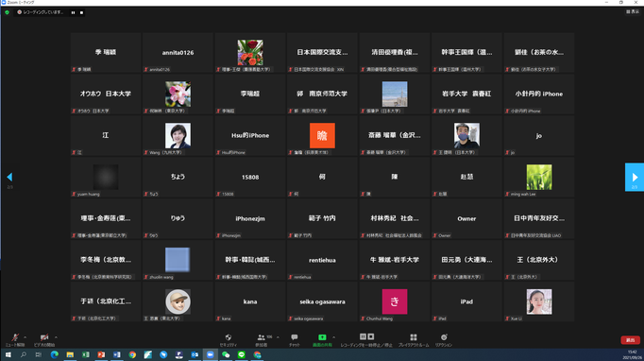
Task: Select the beach photo avatar tile
Action: 395,95
